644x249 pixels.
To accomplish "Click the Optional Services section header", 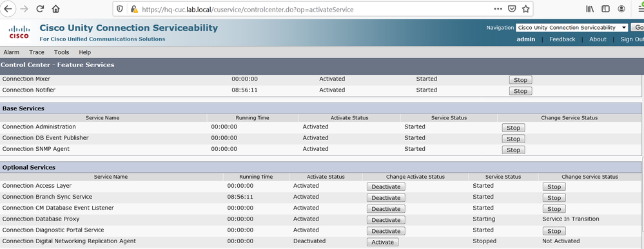I will [29, 167].
